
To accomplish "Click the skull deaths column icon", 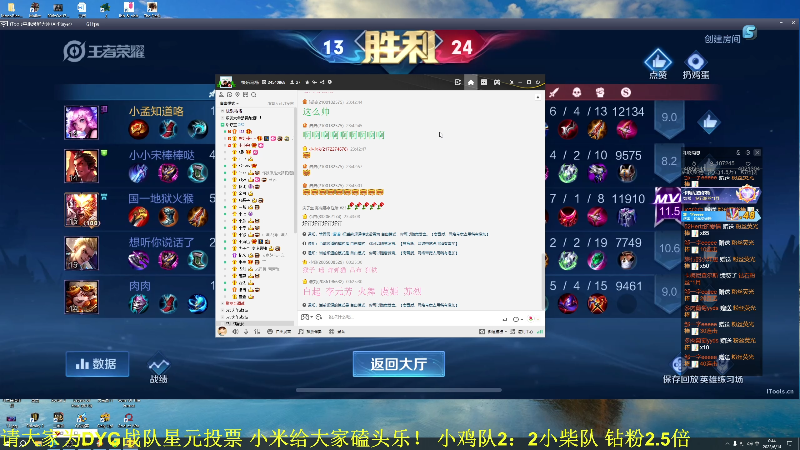I will click(577, 92).
